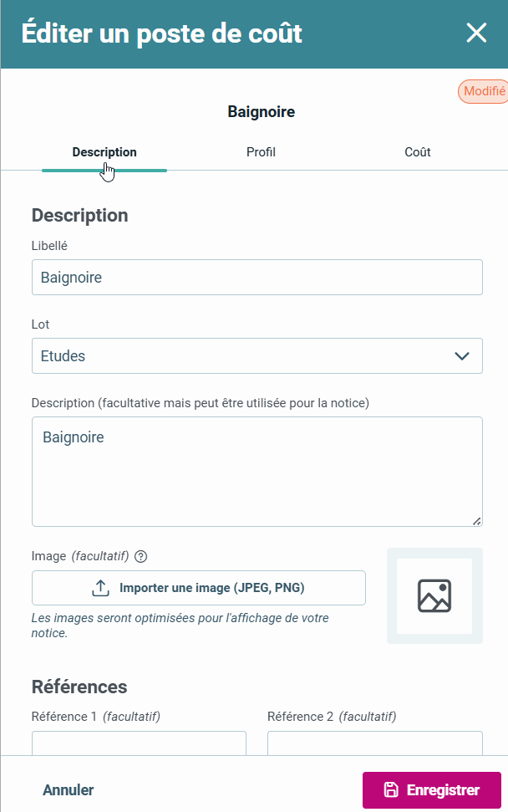508x812 pixels.
Task: Open the Lot select showing Etudes
Action: (242, 356)
